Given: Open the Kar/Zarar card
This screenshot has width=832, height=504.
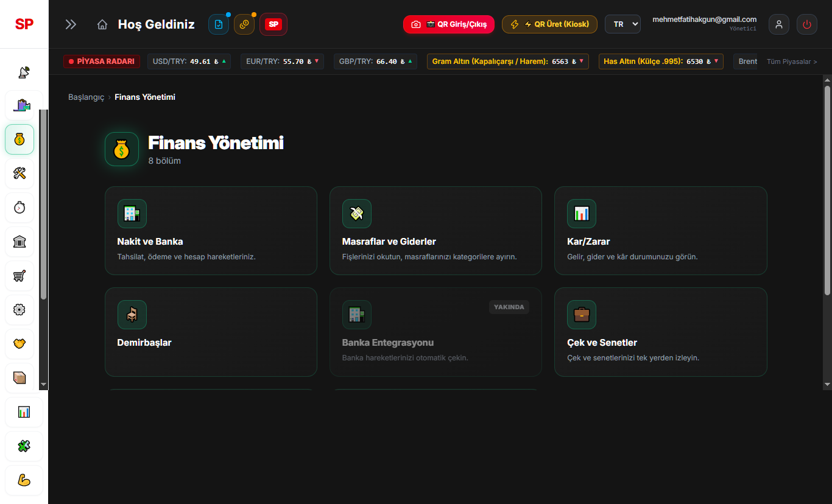Looking at the screenshot, I should [x=661, y=231].
